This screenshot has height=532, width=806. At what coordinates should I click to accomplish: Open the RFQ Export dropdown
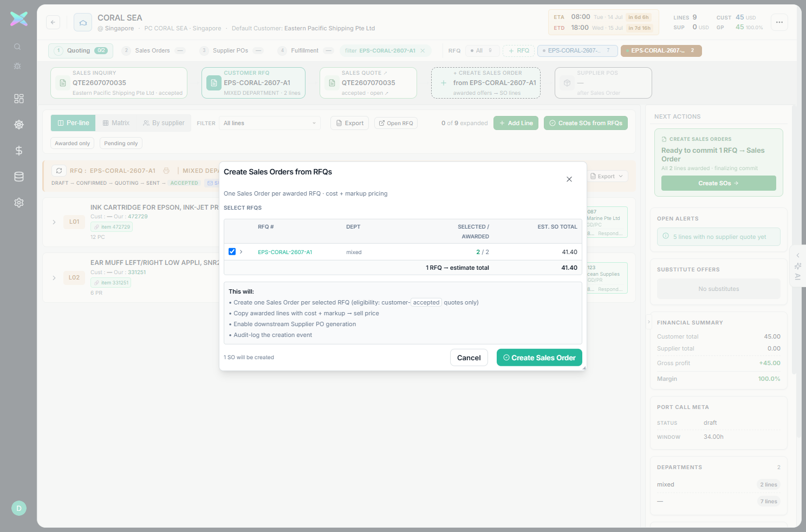607,177
